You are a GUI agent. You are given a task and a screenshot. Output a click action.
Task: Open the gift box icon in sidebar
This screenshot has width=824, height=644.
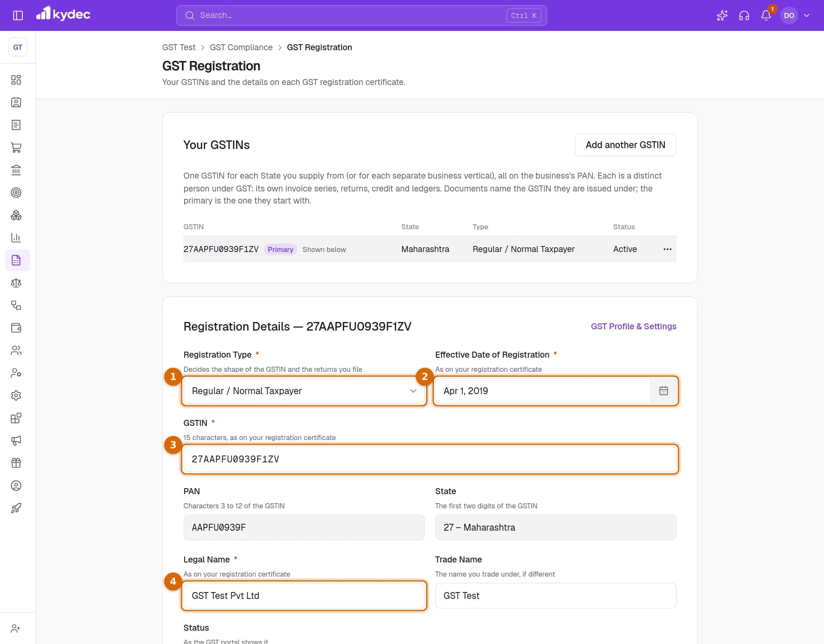point(16,463)
